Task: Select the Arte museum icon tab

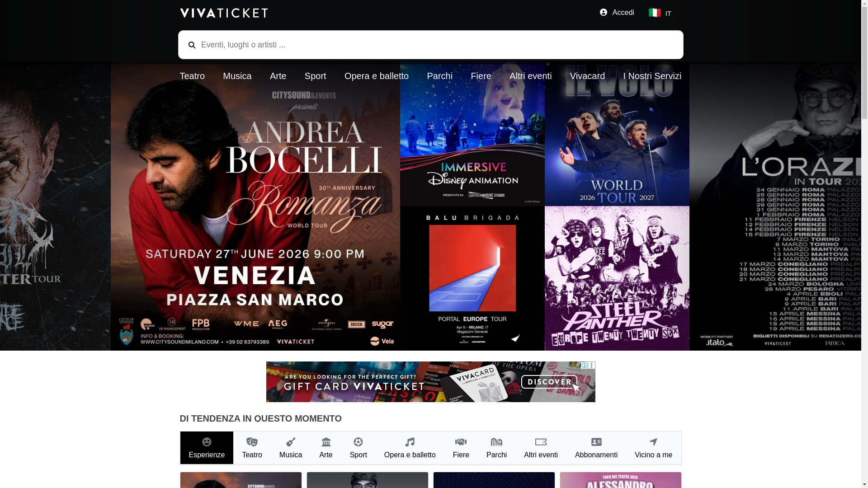Action: (x=326, y=448)
